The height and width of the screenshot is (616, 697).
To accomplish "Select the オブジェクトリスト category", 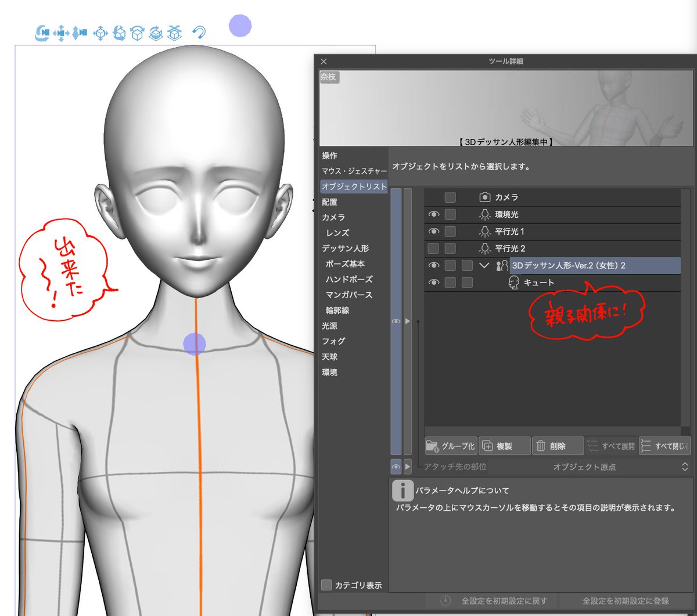I will pos(354,187).
